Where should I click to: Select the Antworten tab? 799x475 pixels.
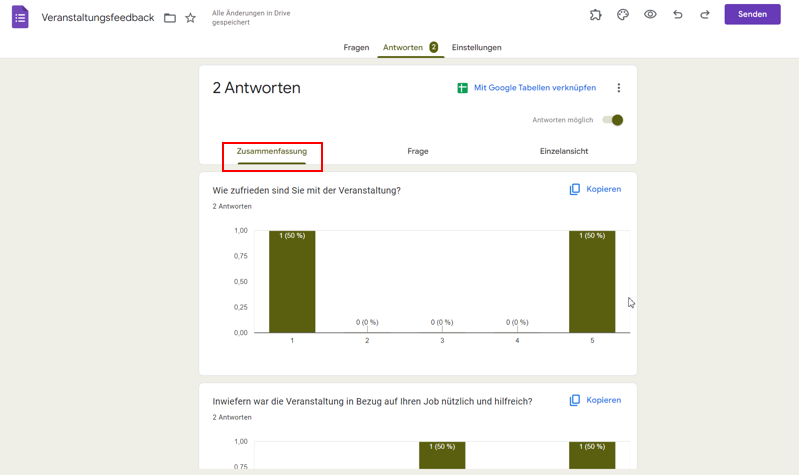(403, 48)
